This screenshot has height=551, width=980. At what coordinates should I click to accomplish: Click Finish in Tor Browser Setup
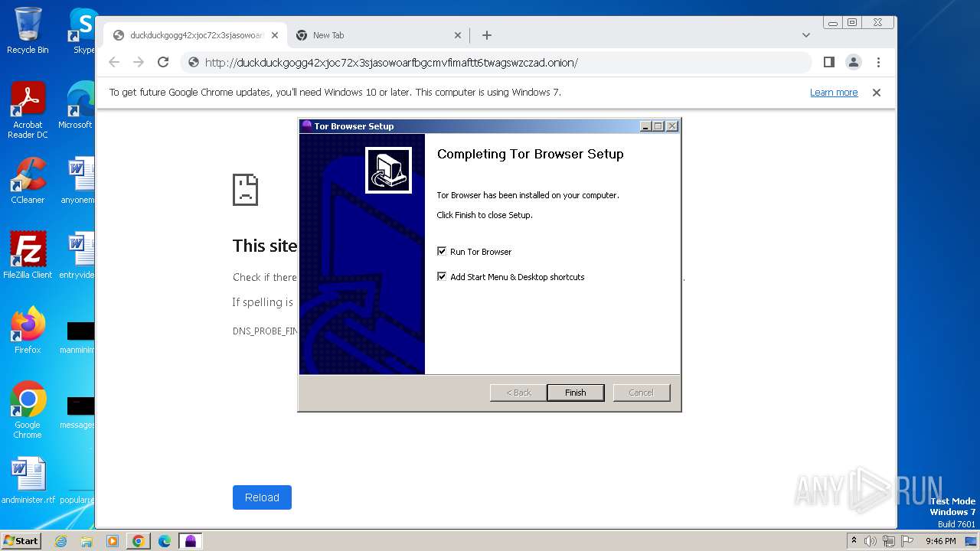click(576, 393)
